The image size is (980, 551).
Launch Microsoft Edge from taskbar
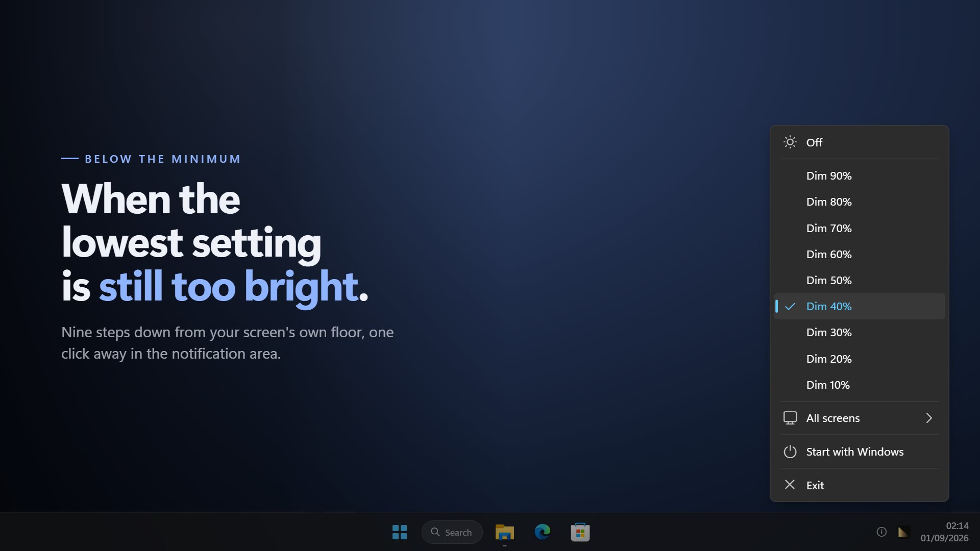543,532
